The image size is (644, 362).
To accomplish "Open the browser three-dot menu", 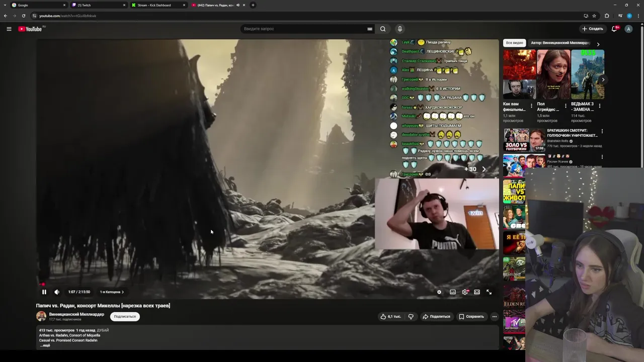I will click(x=639, y=16).
